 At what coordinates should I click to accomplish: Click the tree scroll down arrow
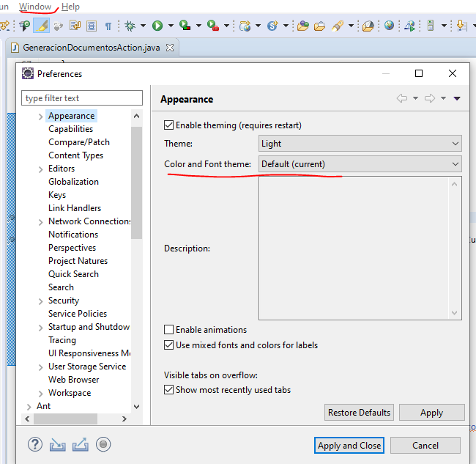click(x=137, y=407)
